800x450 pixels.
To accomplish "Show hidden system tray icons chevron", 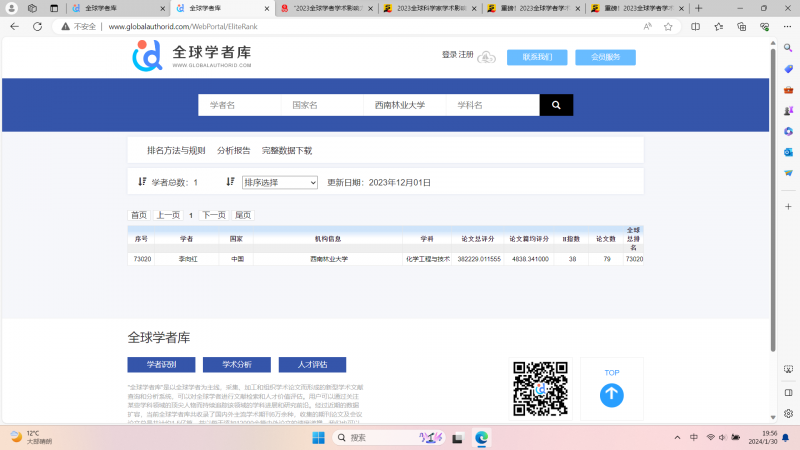I will (x=675, y=438).
